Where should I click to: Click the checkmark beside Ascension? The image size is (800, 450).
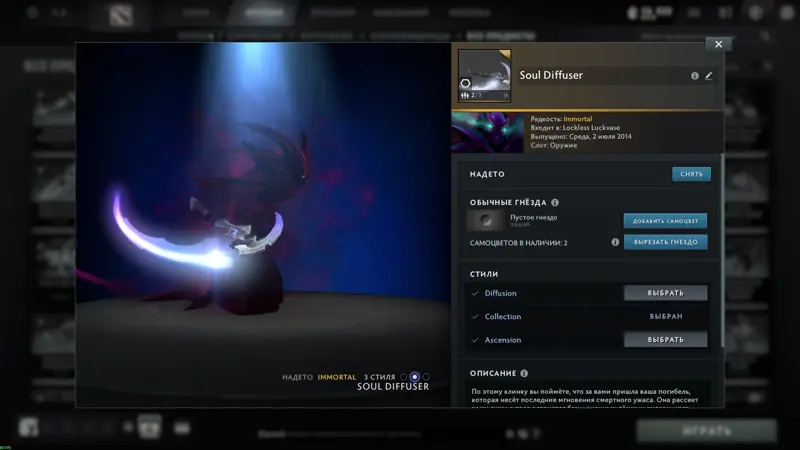coord(475,340)
